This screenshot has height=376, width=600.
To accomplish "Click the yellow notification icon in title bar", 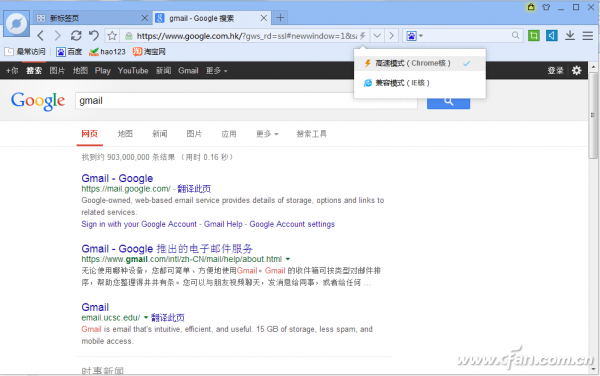I will pyautogui.click(x=531, y=7).
